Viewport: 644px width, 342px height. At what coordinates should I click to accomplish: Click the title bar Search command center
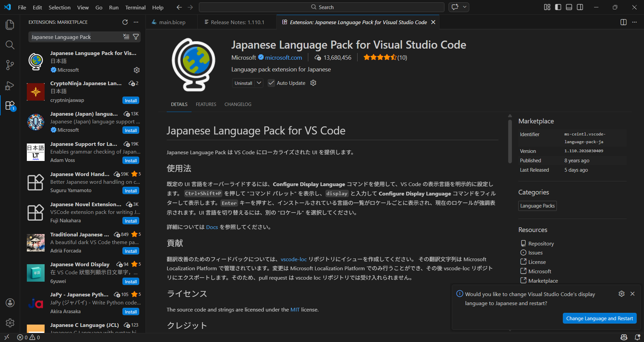click(322, 7)
